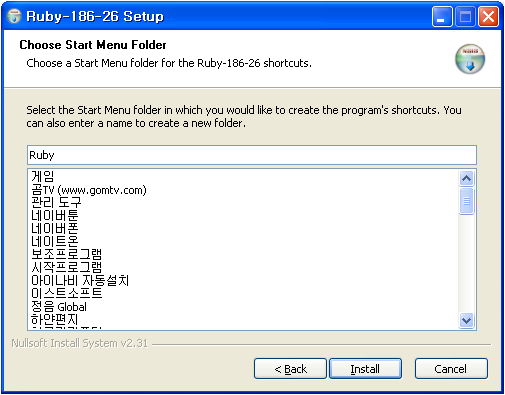
Task: Minimize the Ruby-186-26 Setup window
Action: 442,17
